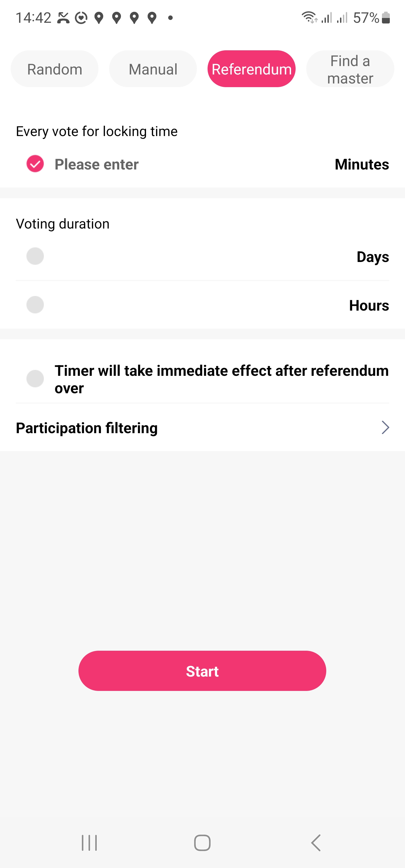Screen dimensions: 405x868
Task: Open the Find a master tab
Action: click(350, 69)
